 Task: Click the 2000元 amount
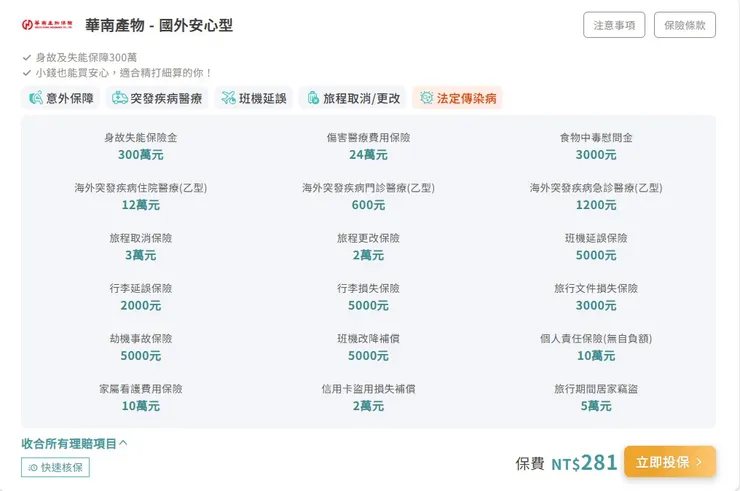tap(141, 305)
